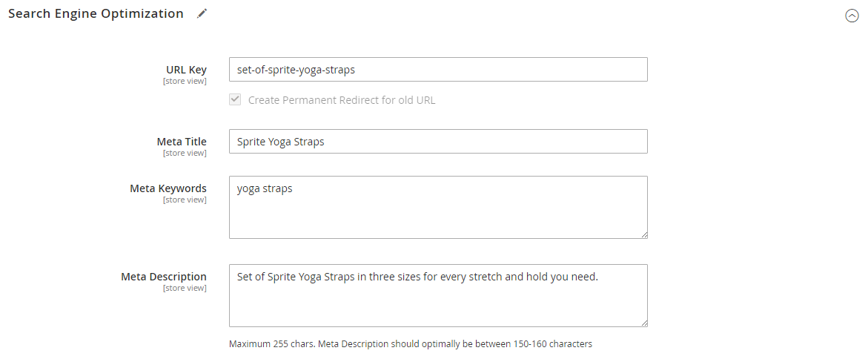The width and height of the screenshot is (868, 362).
Task: Toggle the Create Permanent Redirect checkbox
Action: click(235, 99)
